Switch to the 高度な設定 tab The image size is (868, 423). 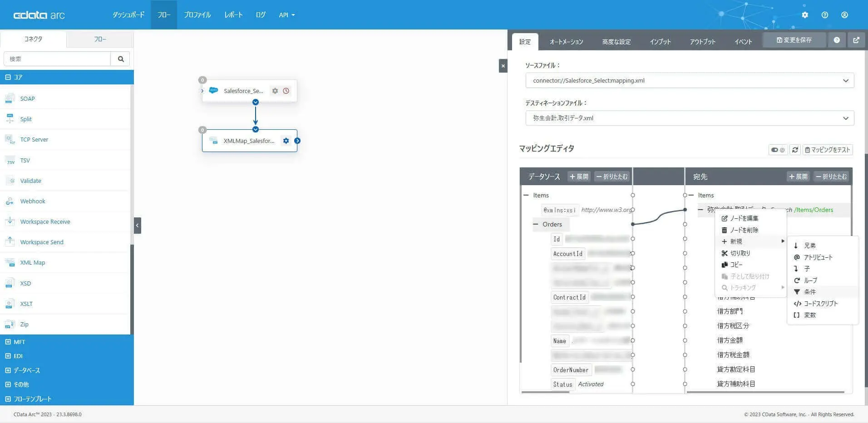click(x=616, y=42)
